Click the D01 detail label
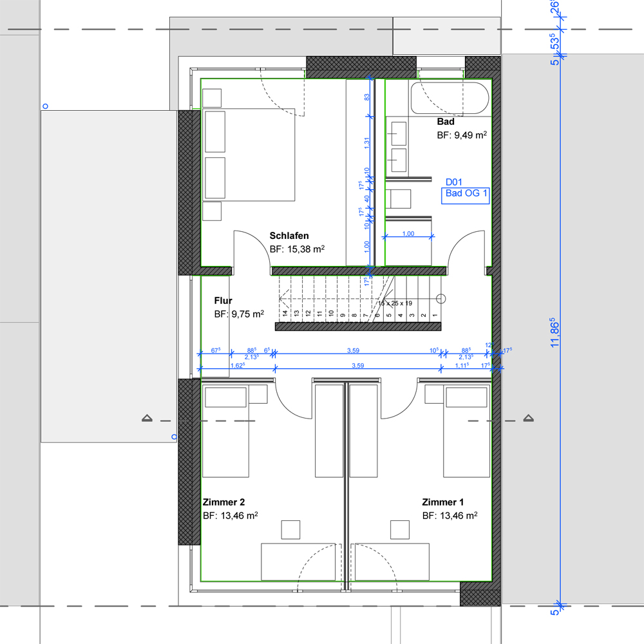The image size is (644, 644). click(x=454, y=183)
